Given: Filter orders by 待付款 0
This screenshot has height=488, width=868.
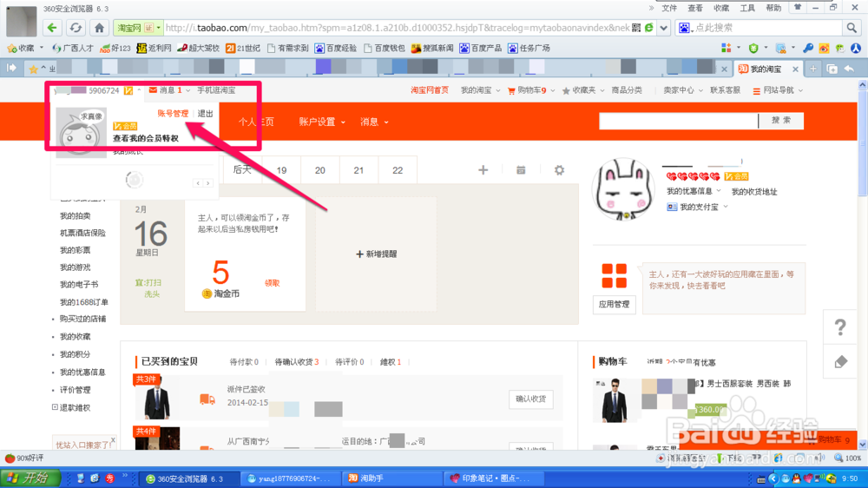Looking at the screenshot, I should [x=244, y=362].
